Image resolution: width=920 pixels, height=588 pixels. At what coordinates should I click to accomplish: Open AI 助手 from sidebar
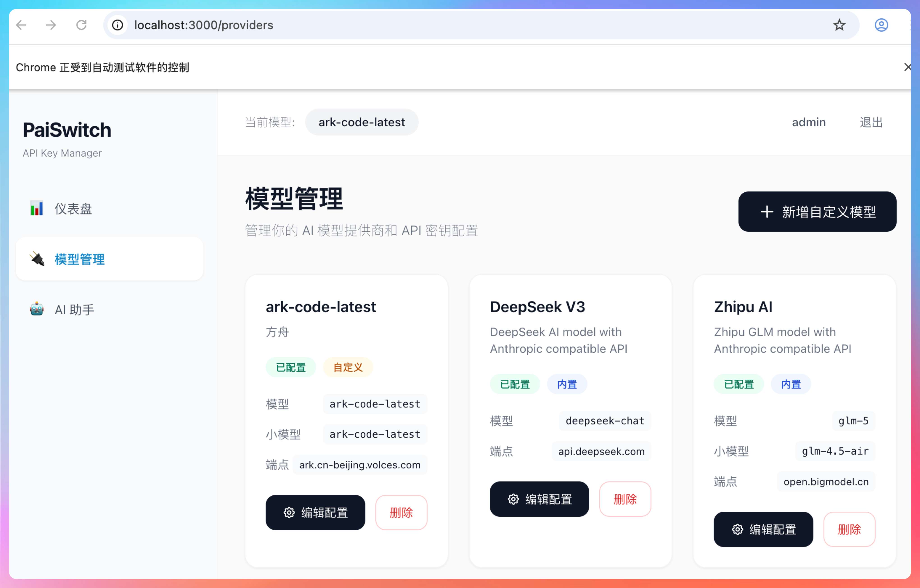click(74, 309)
